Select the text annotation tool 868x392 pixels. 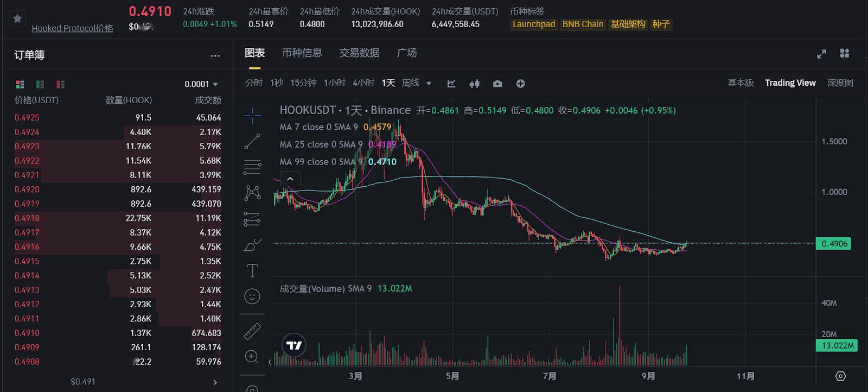click(252, 270)
